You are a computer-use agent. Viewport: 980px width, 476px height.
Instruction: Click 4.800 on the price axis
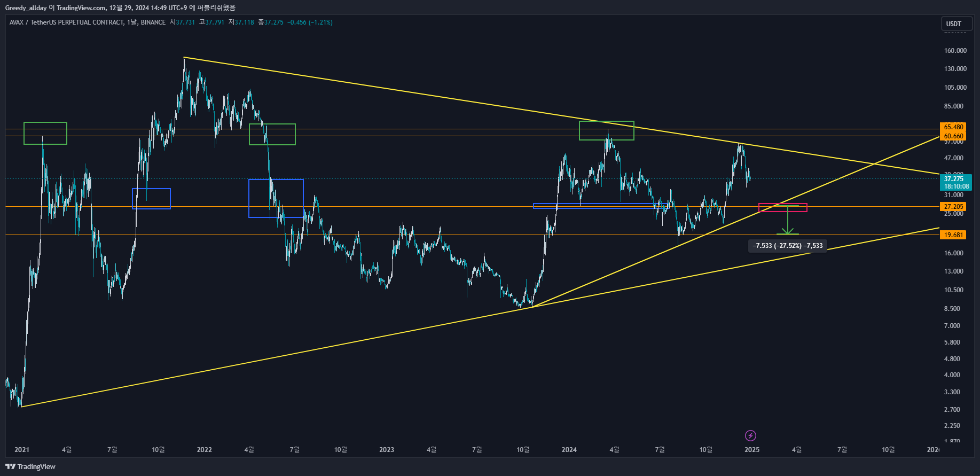(952, 359)
